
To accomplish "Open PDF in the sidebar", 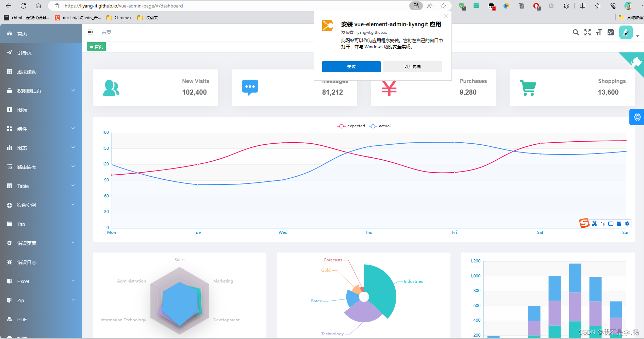I will click(41, 319).
